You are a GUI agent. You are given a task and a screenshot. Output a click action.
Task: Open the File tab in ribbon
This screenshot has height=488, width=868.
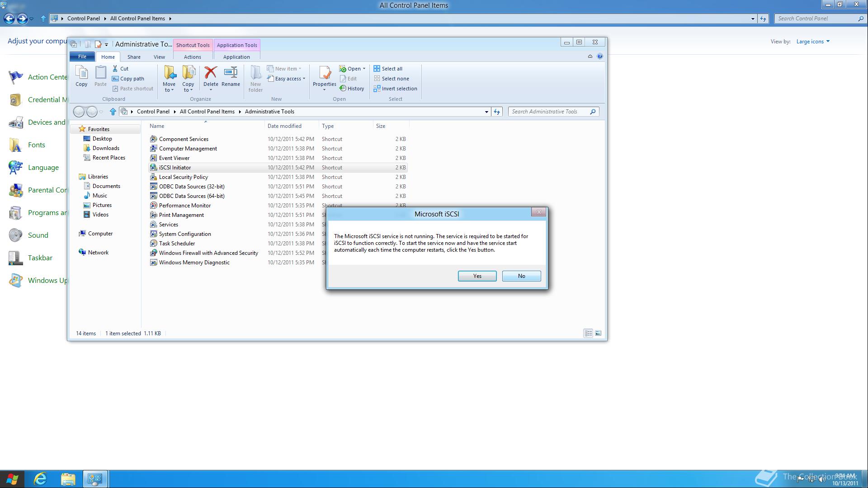pos(82,56)
